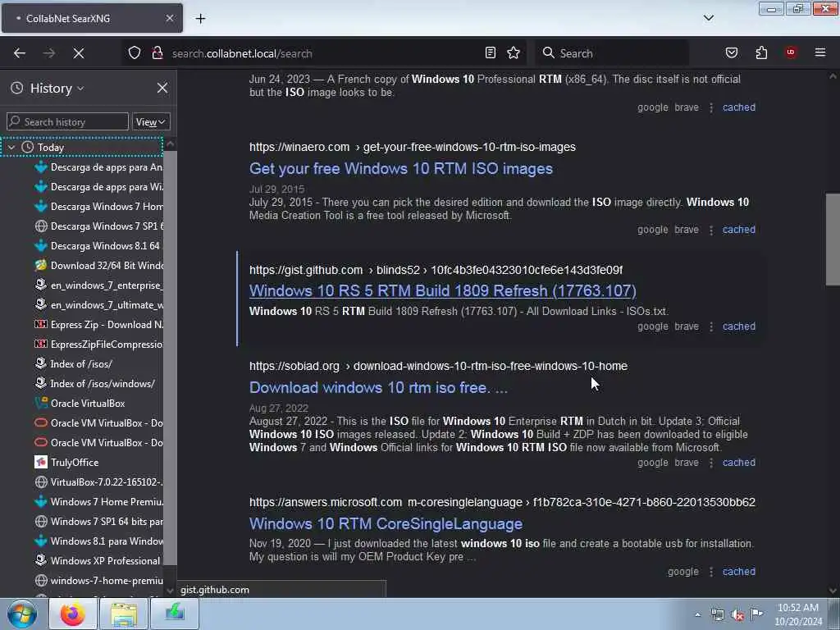Image resolution: width=840 pixels, height=630 pixels.
Task: Click the page vertical scrollbar thumb
Action: (833, 240)
